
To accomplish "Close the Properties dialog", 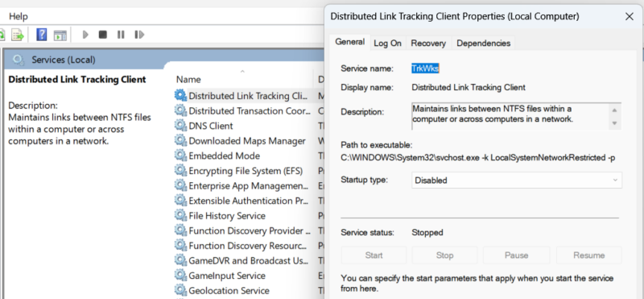I will 629,16.
